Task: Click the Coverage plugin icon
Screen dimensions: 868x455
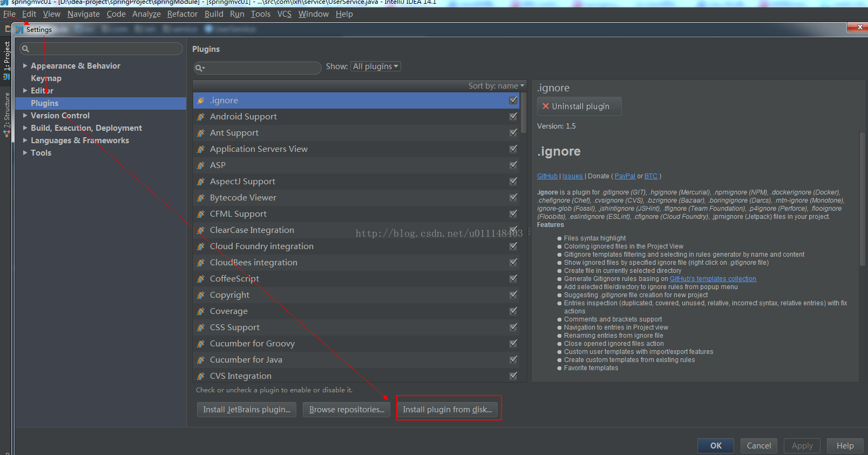Action: [x=201, y=311]
